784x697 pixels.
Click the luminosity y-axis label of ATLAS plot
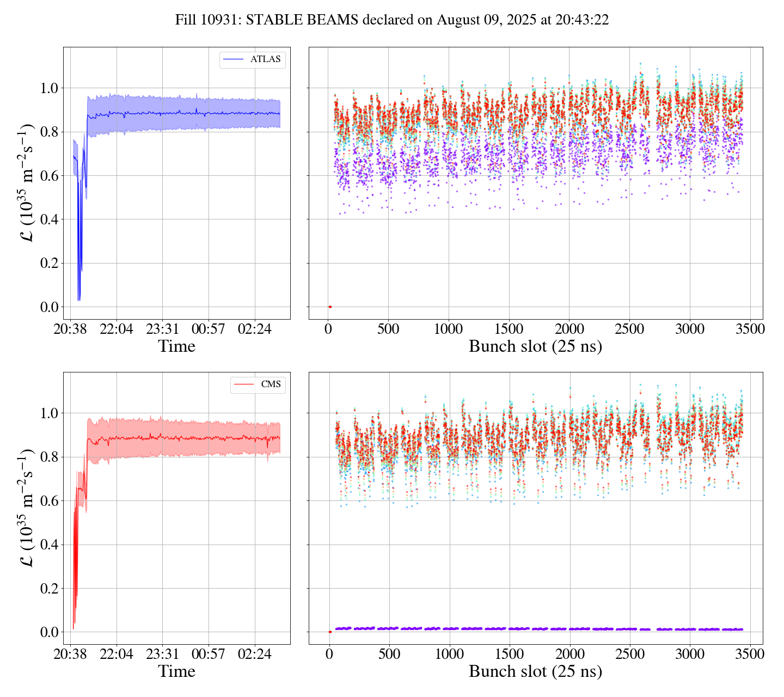click(x=27, y=183)
